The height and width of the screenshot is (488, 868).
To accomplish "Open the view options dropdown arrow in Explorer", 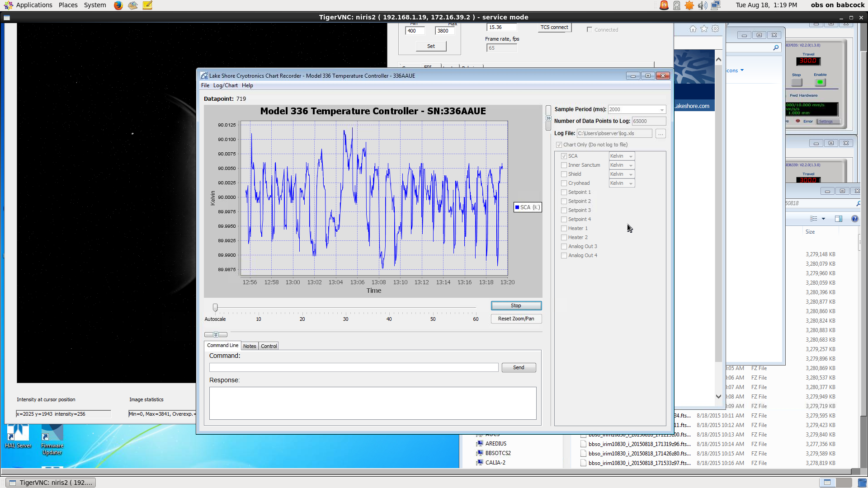I will point(823,219).
